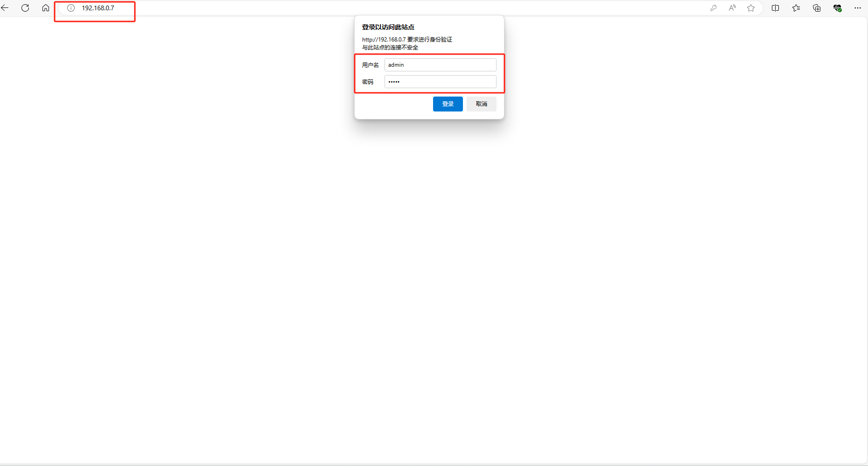868x466 pixels.
Task: Open the three-dot settings menu
Action: (858, 8)
